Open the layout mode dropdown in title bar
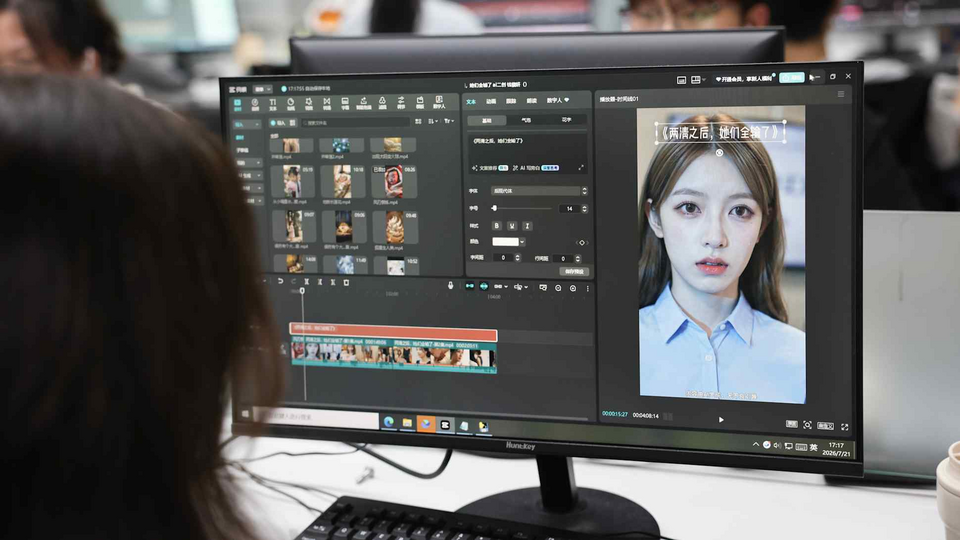Screen dimensions: 960x540 (x=698, y=80)
